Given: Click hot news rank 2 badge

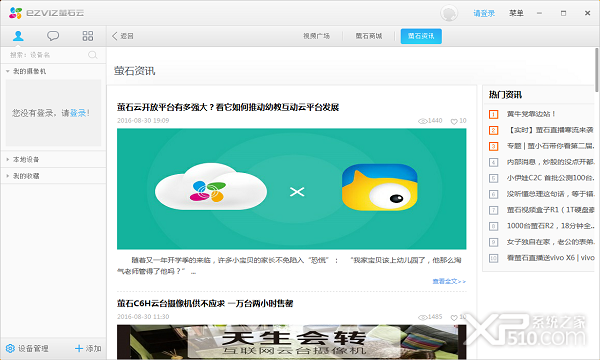Looking at the screenshot, I should pos(494,130).
